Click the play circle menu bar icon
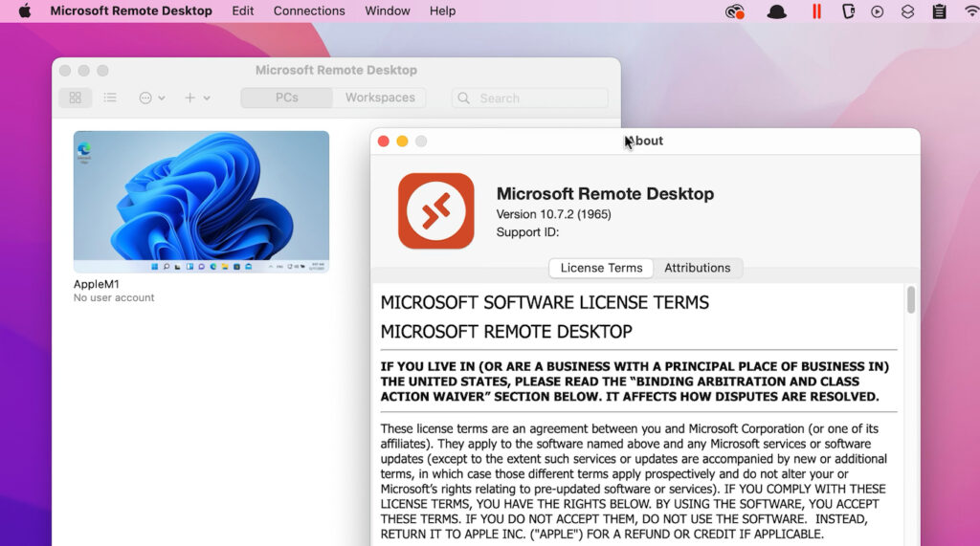This screenshot has width=980, height=546. click(x=877, y=11)
